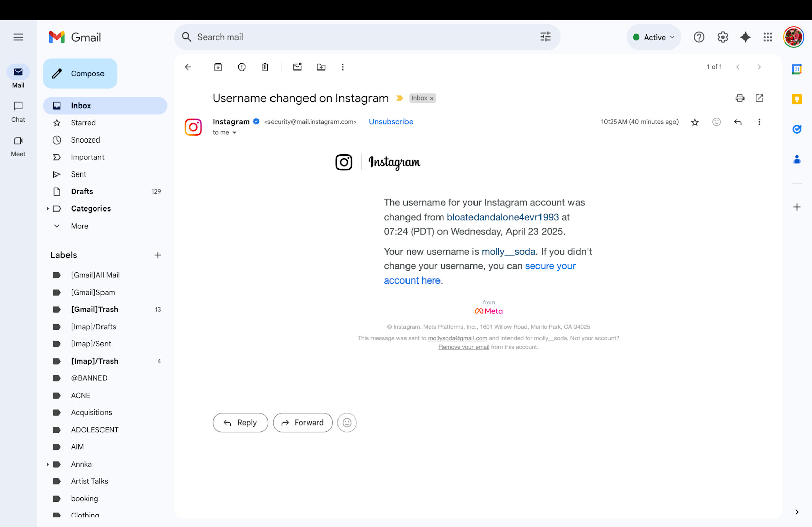
Task: Open Inbox folder
Action: pyautogui.click(x=105, y=106)
